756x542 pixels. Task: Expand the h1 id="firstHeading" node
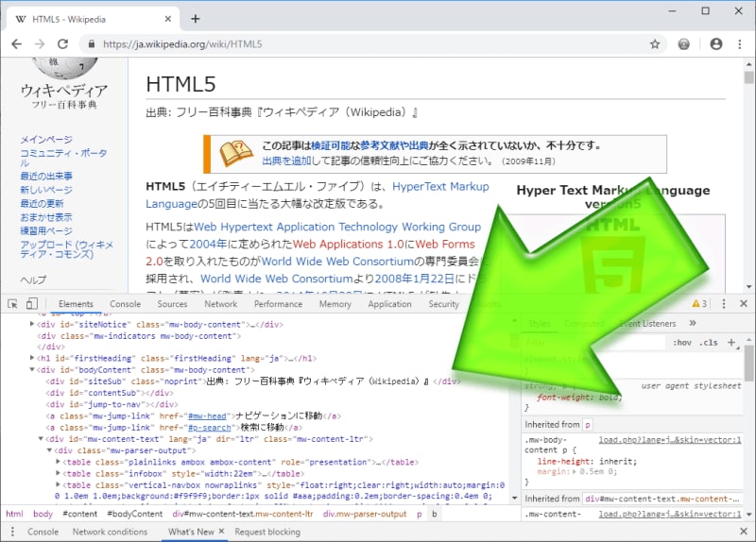coord(32,358)
